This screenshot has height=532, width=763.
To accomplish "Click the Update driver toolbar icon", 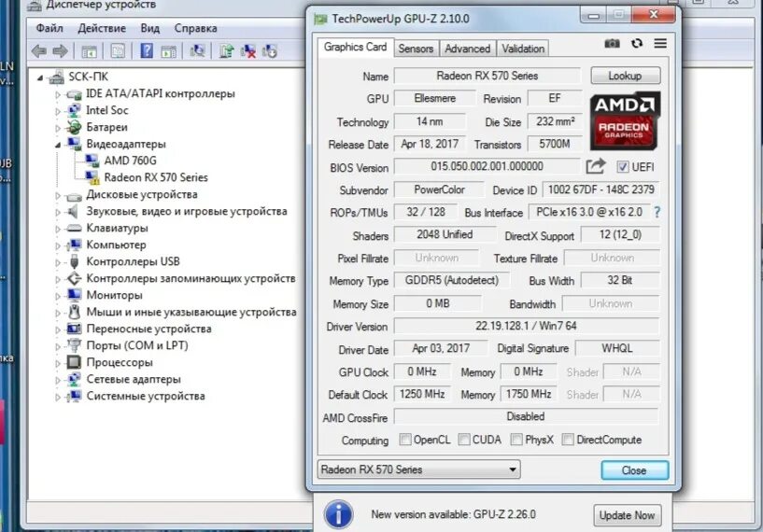I will click(x=226, y=50).
